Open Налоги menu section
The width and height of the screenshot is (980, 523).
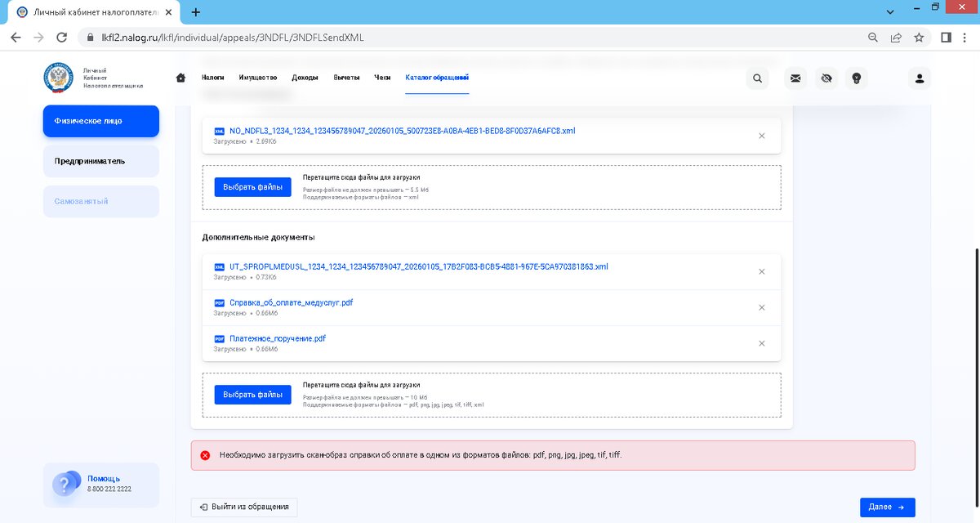click(x=213, y=78)
